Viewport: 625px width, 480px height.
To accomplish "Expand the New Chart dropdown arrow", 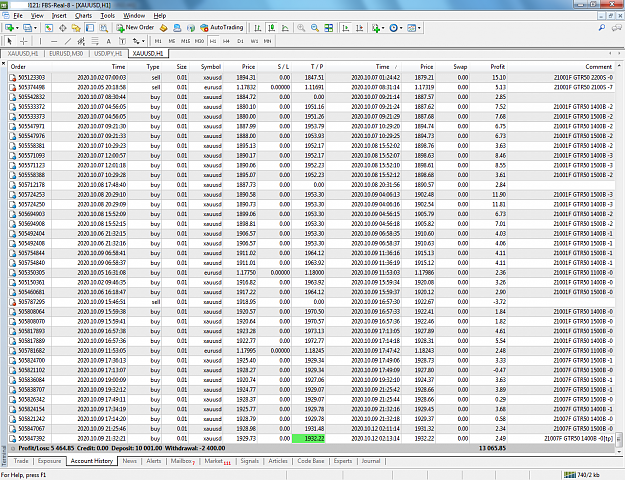I will click(x=17, y=28).
